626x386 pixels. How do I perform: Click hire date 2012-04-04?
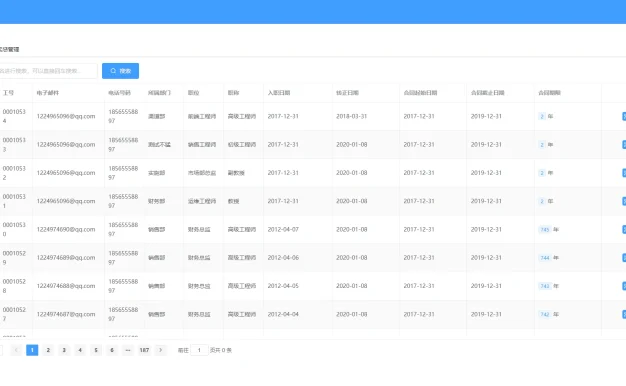[x=283, y=314]
